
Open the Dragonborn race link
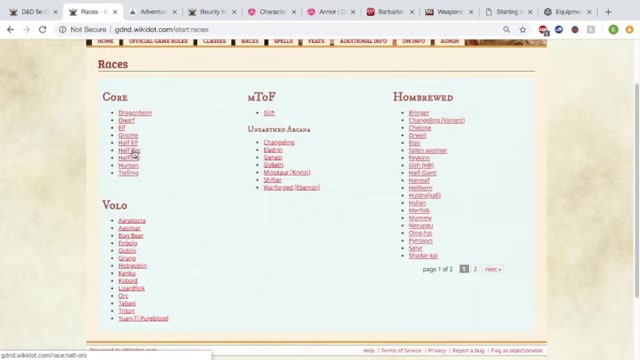click(x=135, y=113)
